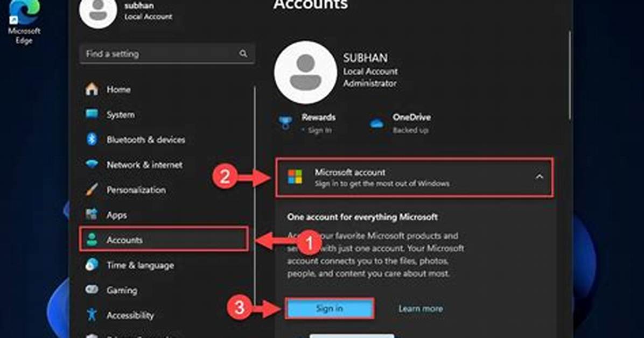Screen dimensions: 644x338
Task: Click the Personalization brush icon
Action: [x=92, y=189]
